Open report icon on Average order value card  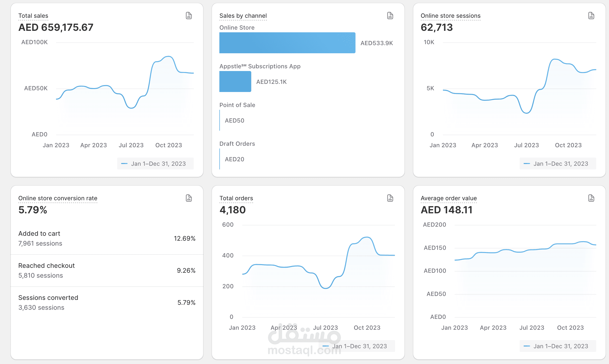point(591,198)
